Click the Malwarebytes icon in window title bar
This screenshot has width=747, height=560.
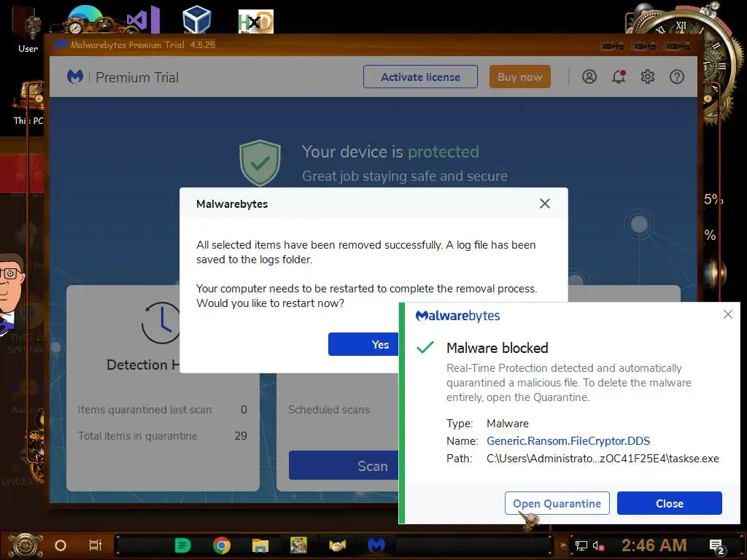pyautogui.click(x=61, y=44)
